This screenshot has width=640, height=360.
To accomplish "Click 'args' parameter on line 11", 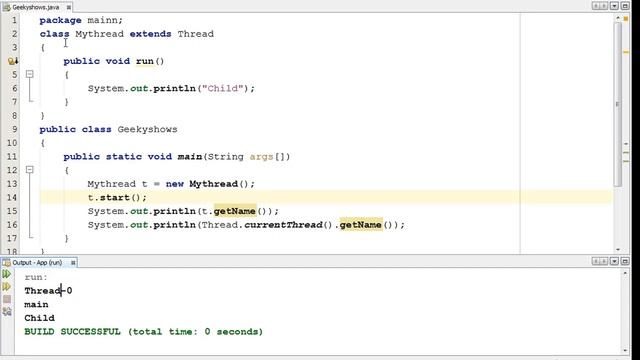I will [x=261, y=157].
